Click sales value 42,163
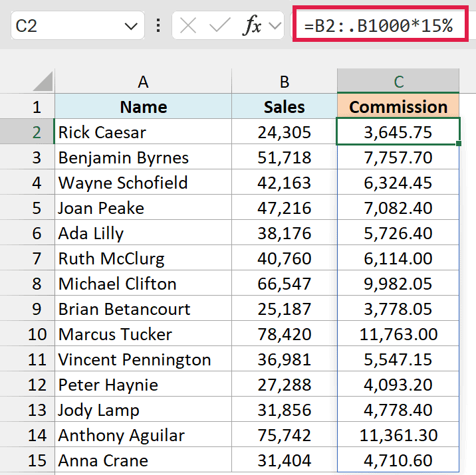This screenshot has width=476, height=475. pyautogui.click(x=285, y=182)
